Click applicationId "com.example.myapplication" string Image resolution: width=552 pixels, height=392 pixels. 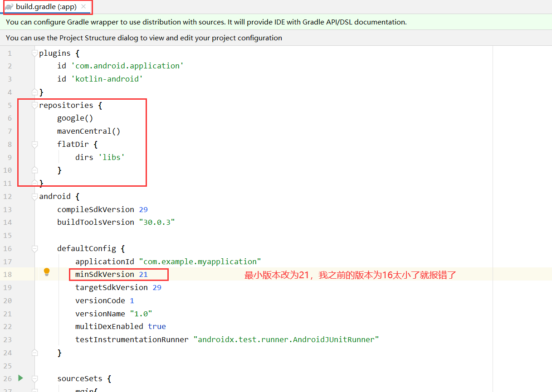[200, 261]
